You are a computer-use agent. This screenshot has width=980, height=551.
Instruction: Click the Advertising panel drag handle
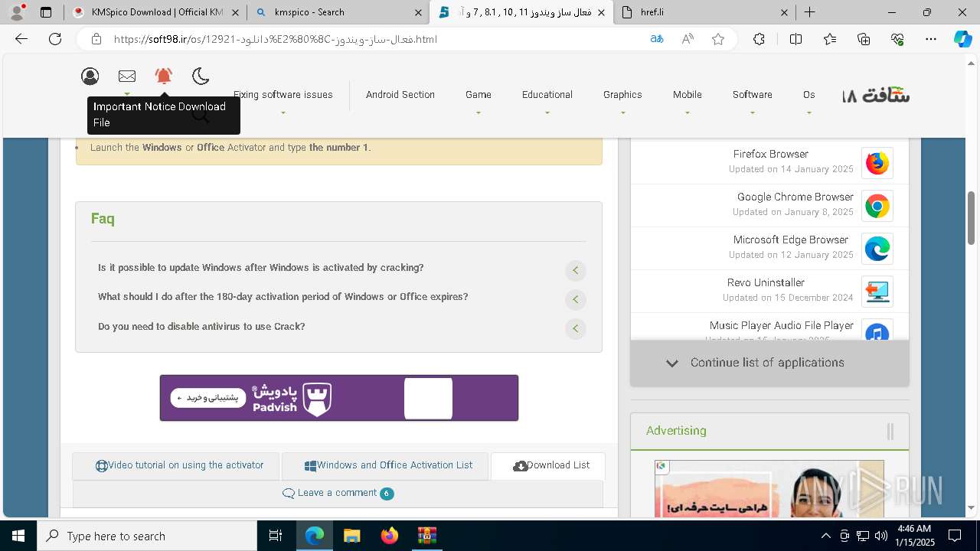890,432
